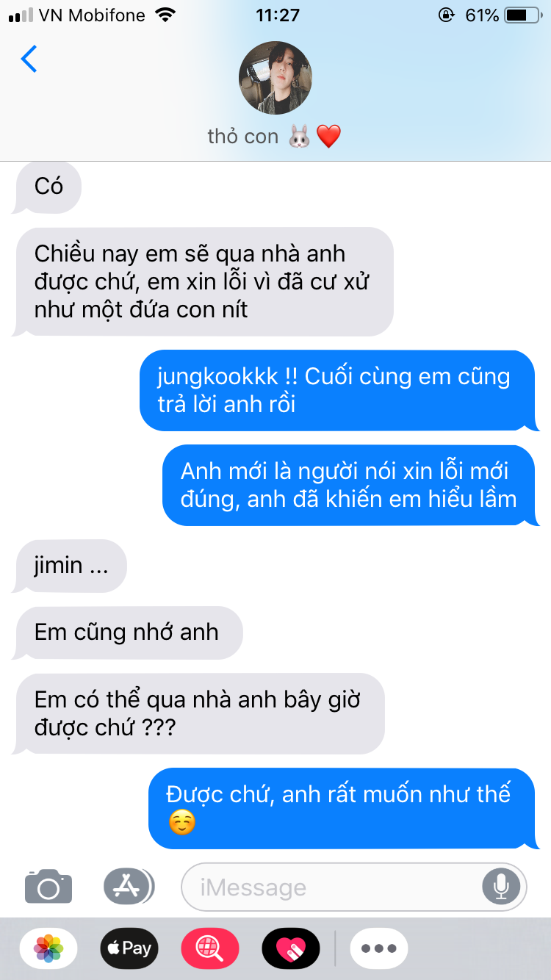Open the red image search globe app
Image resolution: width=551 pixels, height=980 pixels.
pos(210,948)
